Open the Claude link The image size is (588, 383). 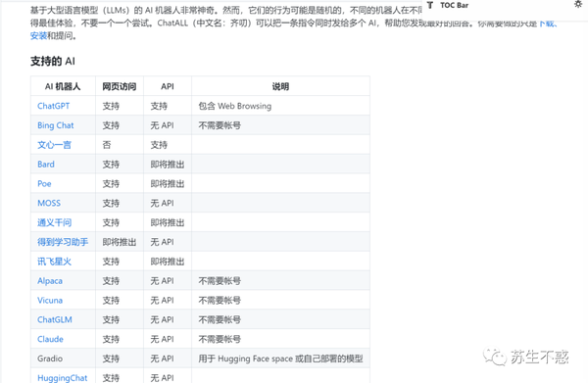pos(50,340)
